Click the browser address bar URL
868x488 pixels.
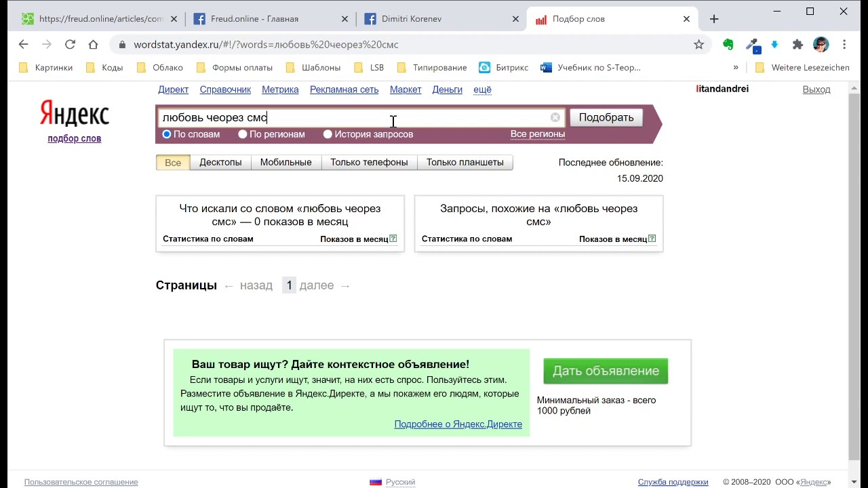[x=266, y=45]
